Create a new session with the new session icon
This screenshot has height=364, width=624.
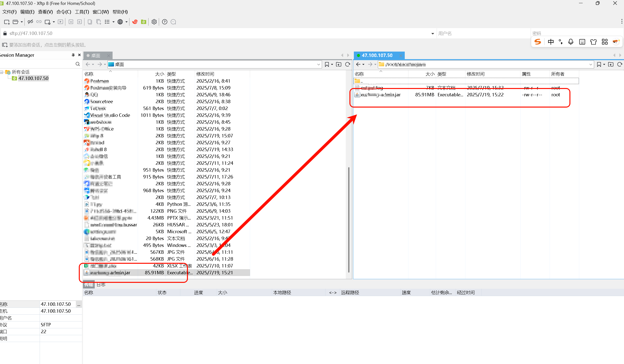(6, 22)
